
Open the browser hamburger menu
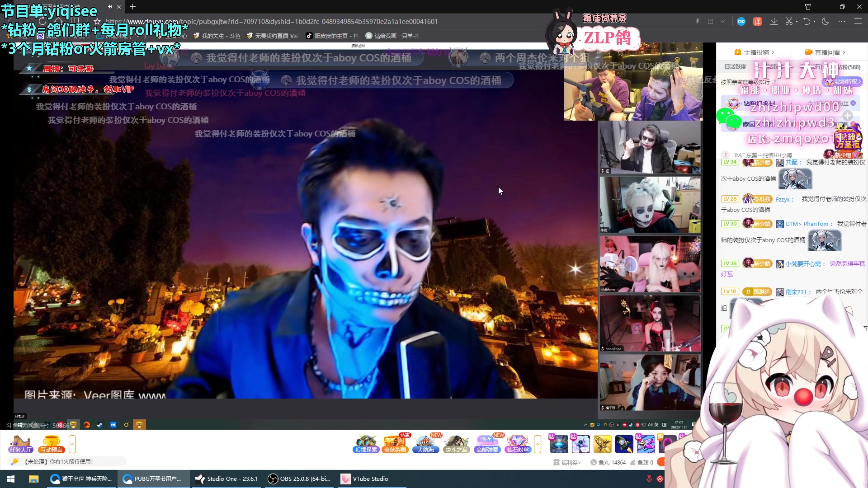(x=858, y=21)
